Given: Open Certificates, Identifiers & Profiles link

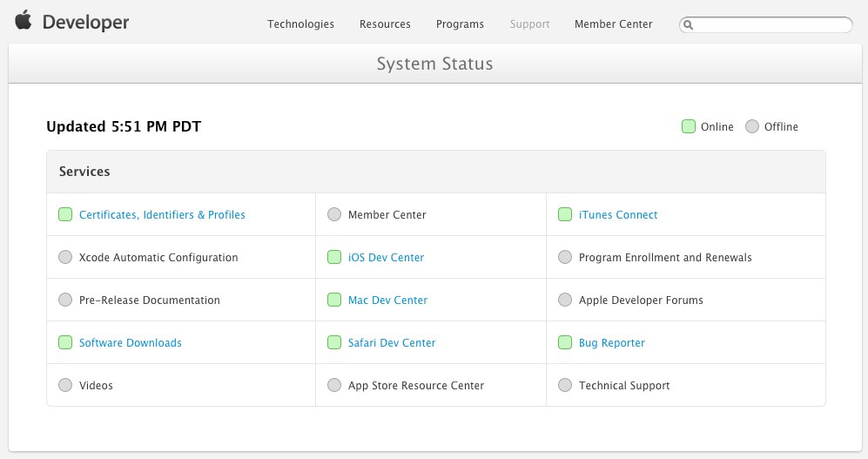Looking at the screenshot, I should 162,215.
